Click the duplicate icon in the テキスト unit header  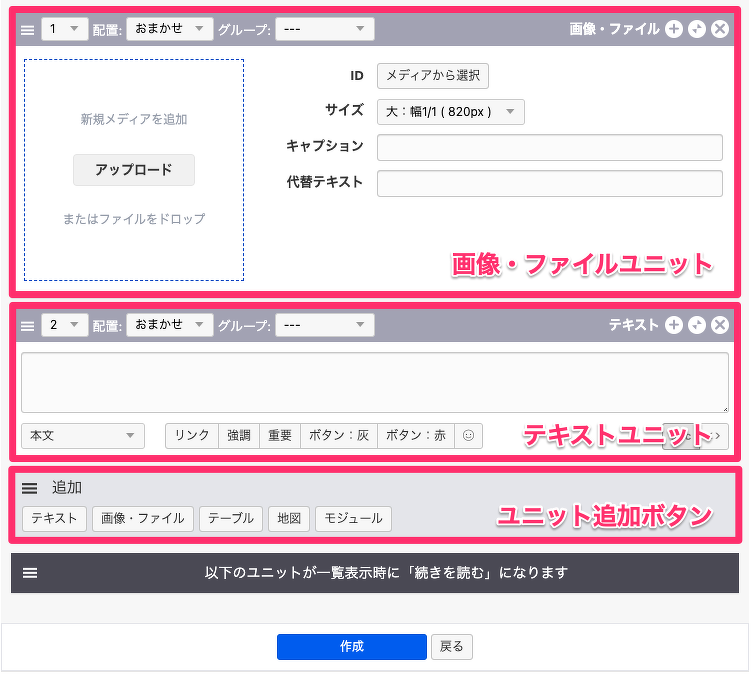697,325
